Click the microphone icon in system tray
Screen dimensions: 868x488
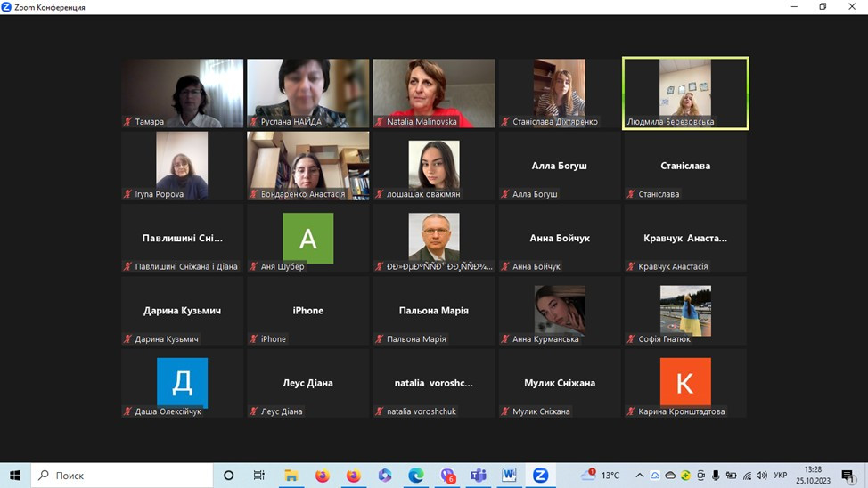pyautogui.click(x=716, y=476)
